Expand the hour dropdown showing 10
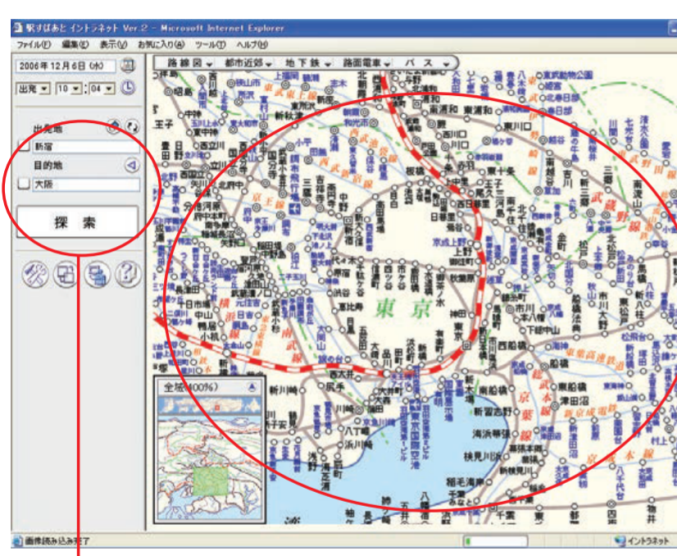The height and width of the screenshot is (556, 677). click(x=68, y=88)
